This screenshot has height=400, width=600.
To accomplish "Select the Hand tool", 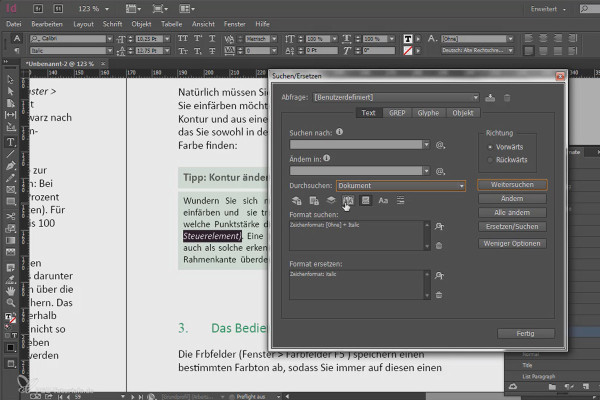I will [10, 291].
